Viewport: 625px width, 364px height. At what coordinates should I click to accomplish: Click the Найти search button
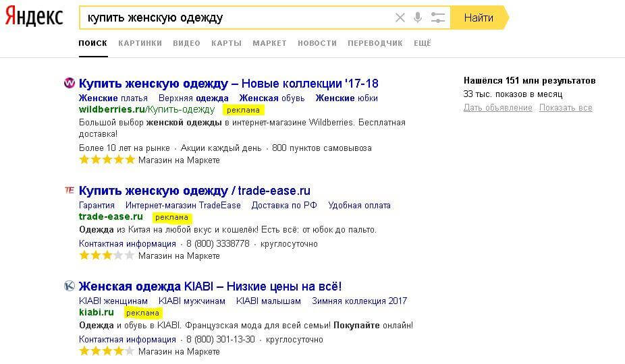479,18
